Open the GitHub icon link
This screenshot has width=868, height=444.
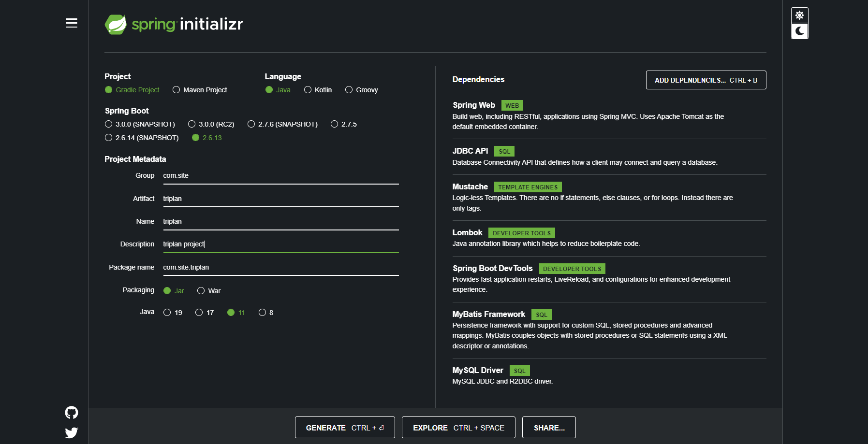tap(72, 413)
